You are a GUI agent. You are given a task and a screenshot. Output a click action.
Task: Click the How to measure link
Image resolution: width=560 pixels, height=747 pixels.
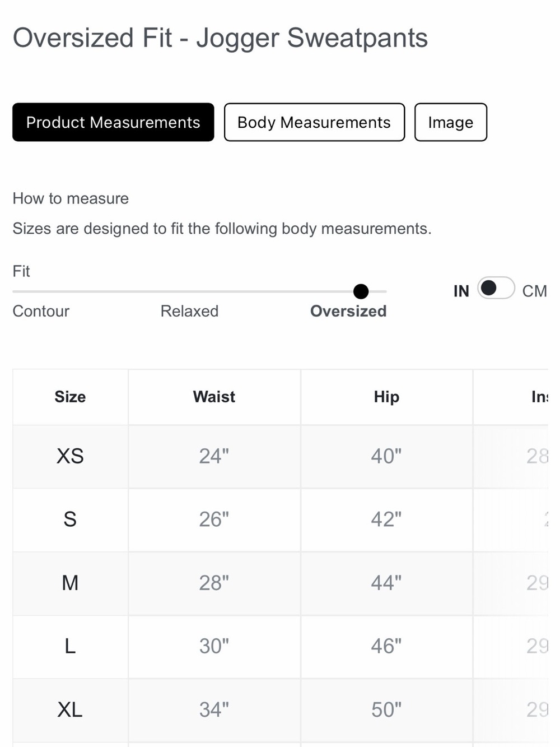pyautogui.click(x=71, y=198)
